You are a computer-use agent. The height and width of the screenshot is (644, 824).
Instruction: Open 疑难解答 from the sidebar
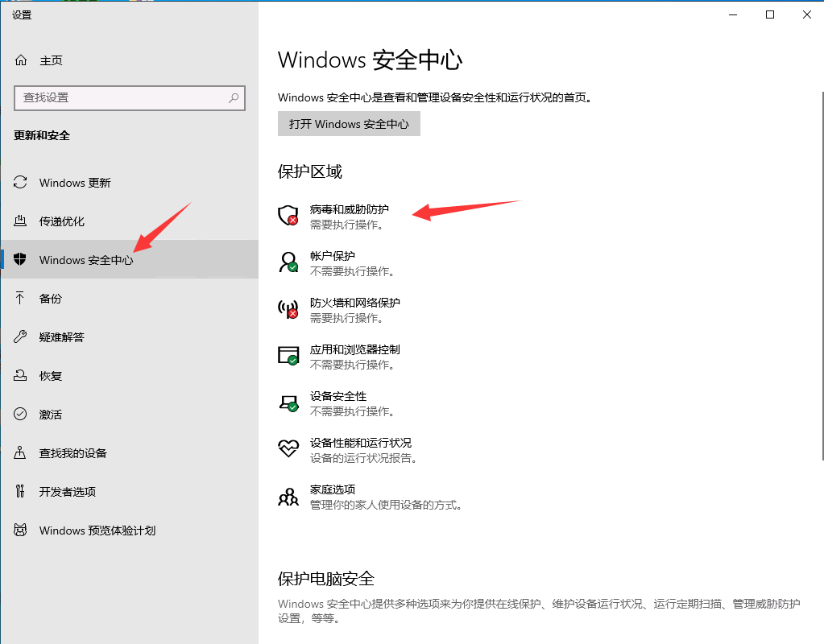(x=130, y=336)
